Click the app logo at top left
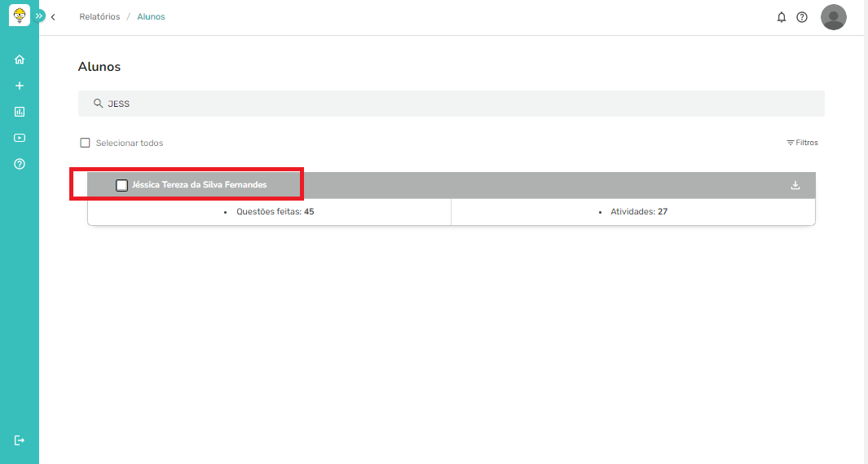Image resolution: width=868 pixels, height=464 pixels. (19, 15)
